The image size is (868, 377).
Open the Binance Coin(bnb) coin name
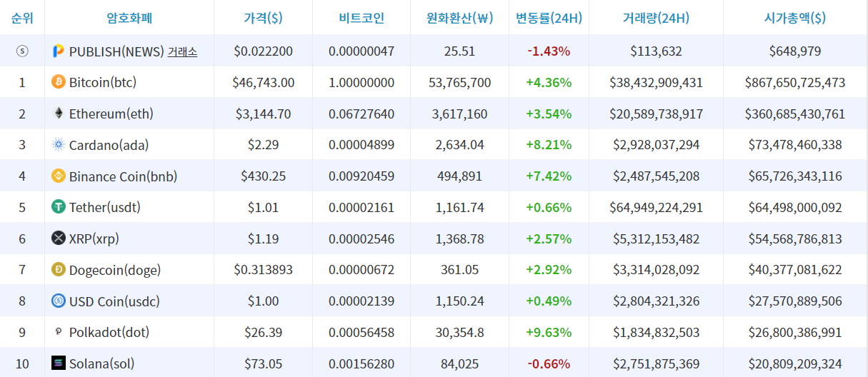123,176
